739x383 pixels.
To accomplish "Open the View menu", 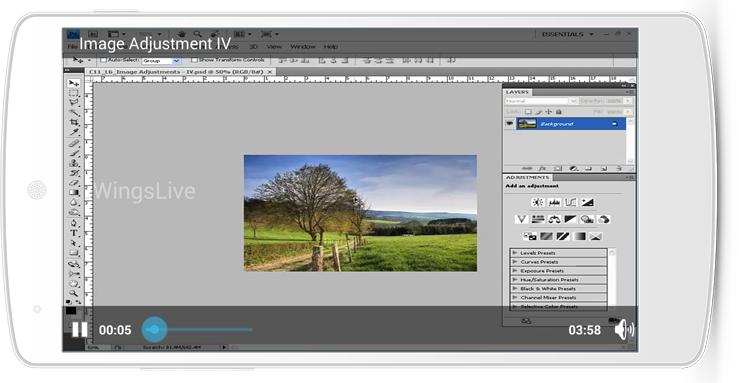I will pyautogui.click(x=274, y=47).
